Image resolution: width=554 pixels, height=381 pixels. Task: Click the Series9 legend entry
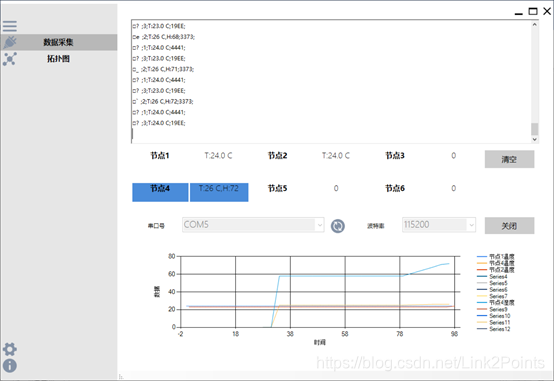coord(492,309)
